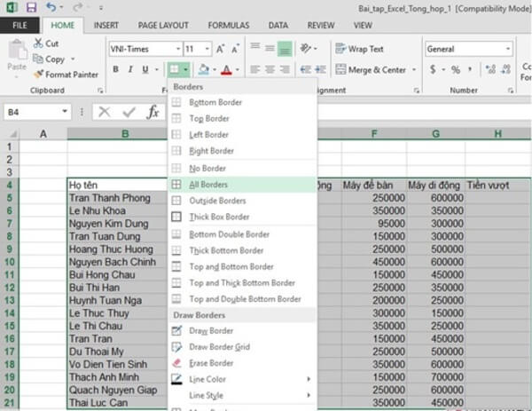Click the Percent Style button
The height and width of the screenshot is (411, 532).
[456, 69]
